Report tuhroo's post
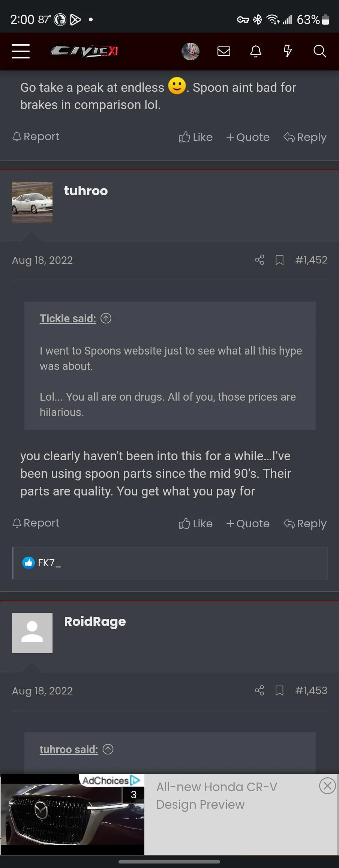 point(36,522)
